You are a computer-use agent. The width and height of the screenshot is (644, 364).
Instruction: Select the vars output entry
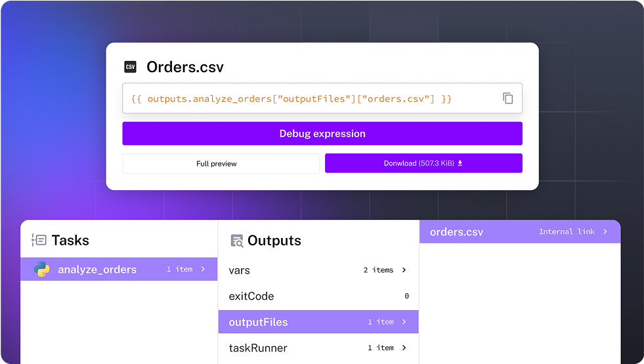click(x=240, y=270)
